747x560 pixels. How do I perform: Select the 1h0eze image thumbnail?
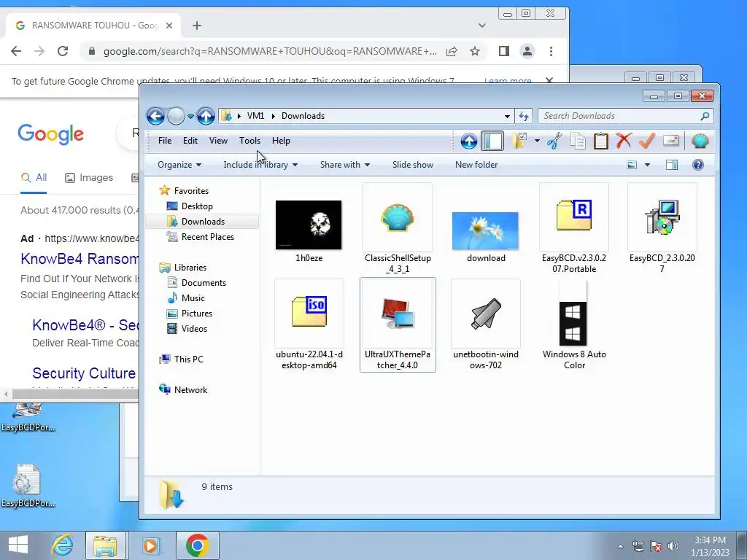click(309, 225)
